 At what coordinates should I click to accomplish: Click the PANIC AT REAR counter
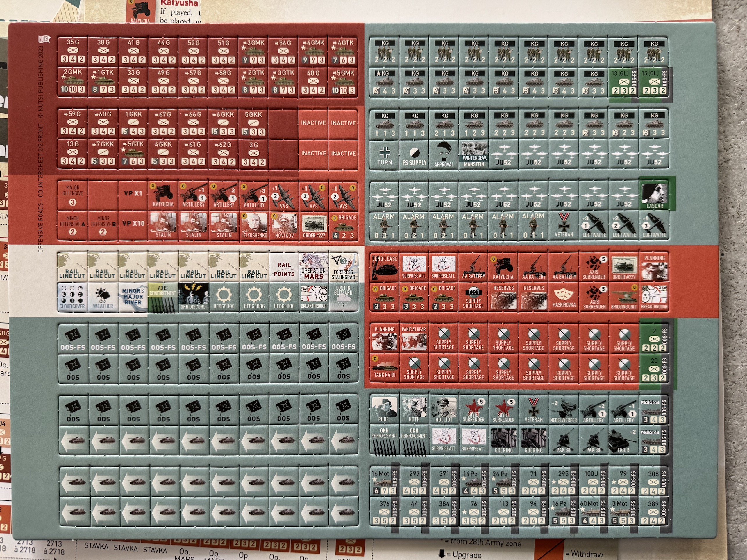point(414,338)
